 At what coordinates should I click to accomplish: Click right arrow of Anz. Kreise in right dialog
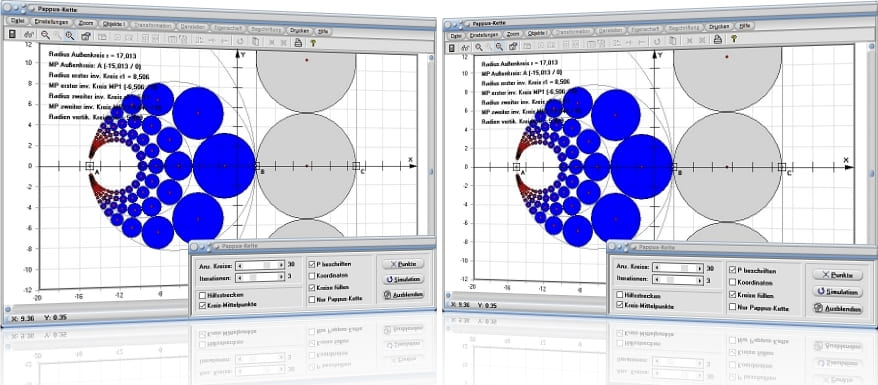click(700, 268)
